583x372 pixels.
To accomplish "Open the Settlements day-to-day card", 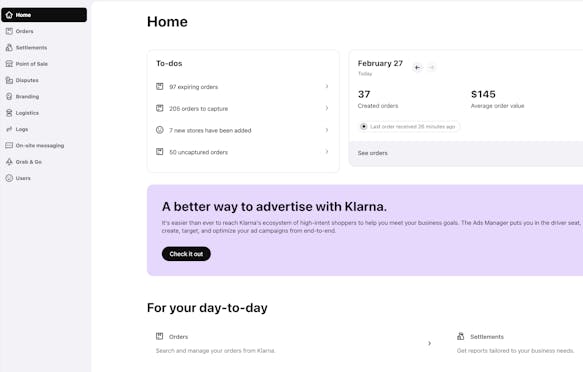I will click(x=518, y=343).
